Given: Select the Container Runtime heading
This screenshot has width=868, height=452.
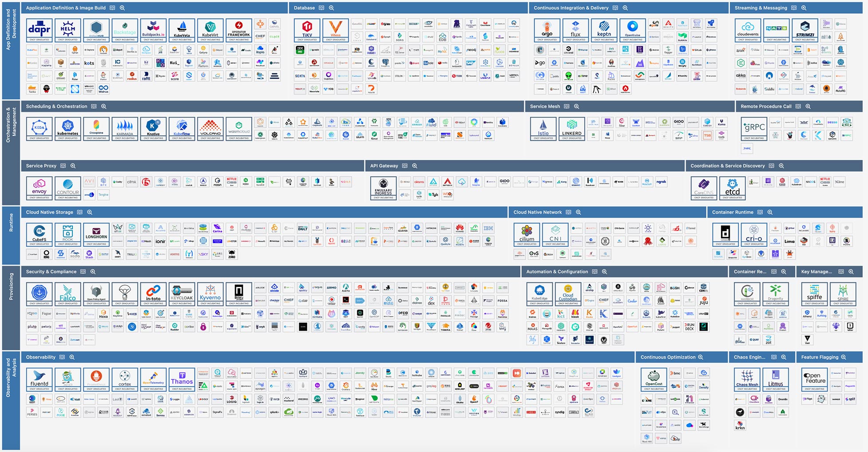Looking at the screenshot, I should pos(733,212).
